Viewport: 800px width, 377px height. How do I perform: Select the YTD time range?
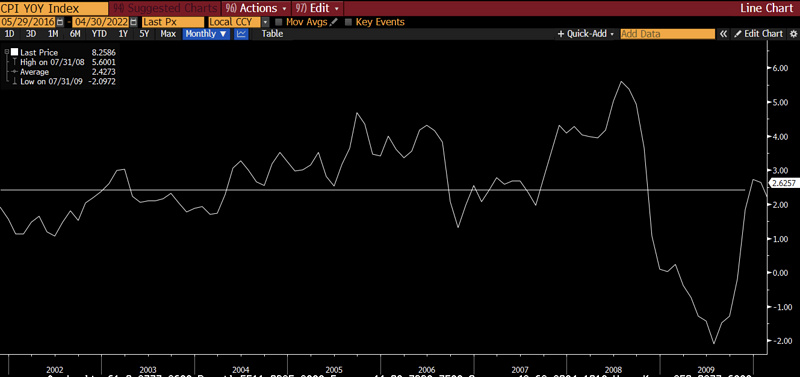coord(99,34)
